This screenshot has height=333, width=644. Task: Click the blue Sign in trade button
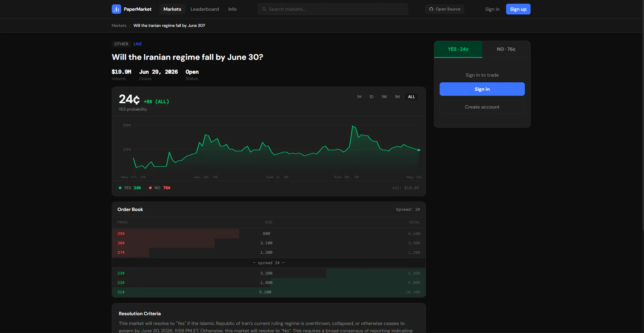point(482,89)
